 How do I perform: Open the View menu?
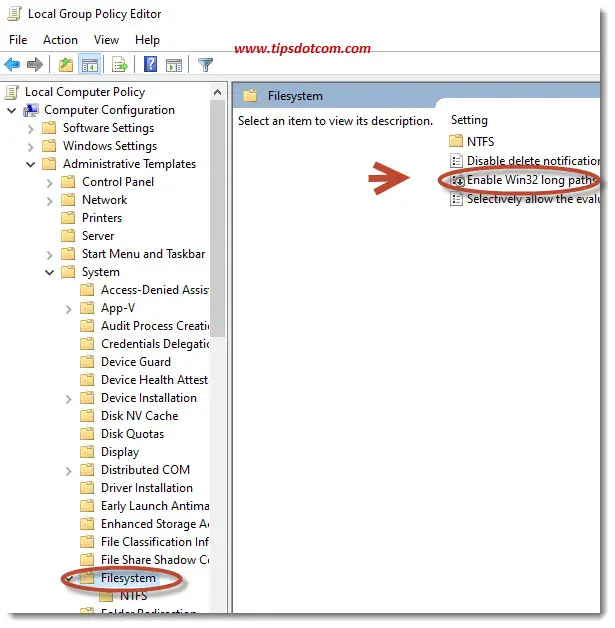[107, 40]
